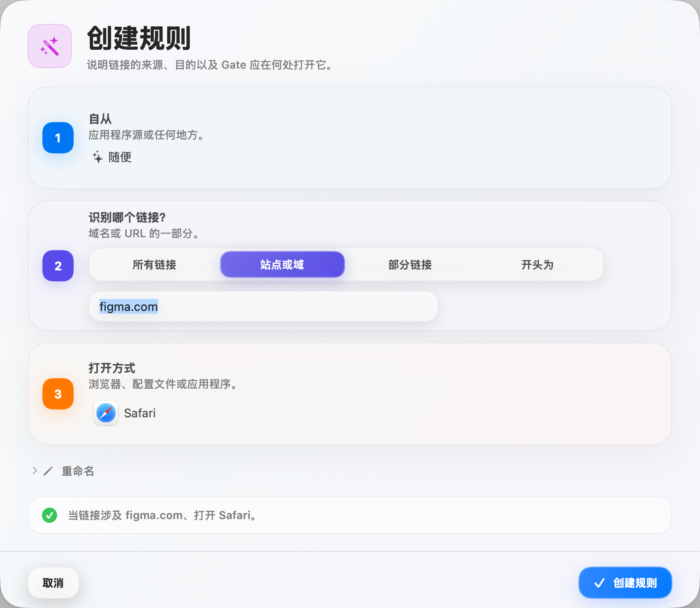The width and height of the screenshot is (700, 608).
Task: Click the purple step 2 badge
Action: click(x=58, y=266)
